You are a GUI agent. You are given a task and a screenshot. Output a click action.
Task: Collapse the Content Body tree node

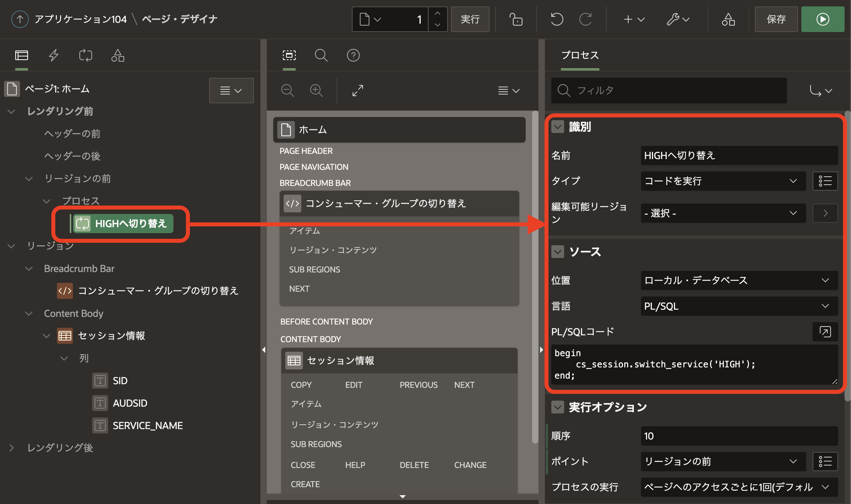[x=29, y=313]
